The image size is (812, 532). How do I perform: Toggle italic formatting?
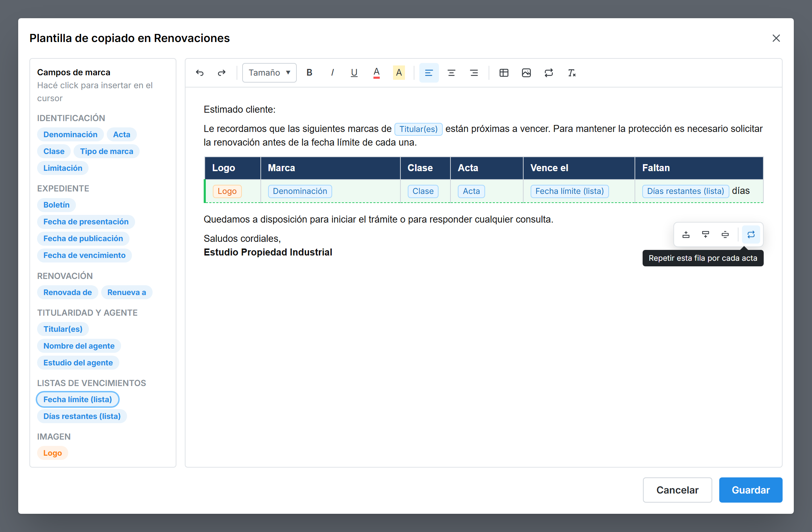332,73
